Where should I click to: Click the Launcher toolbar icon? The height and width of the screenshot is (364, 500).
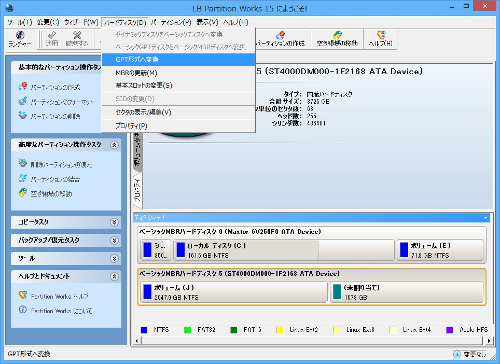click(x=20, y=39)
